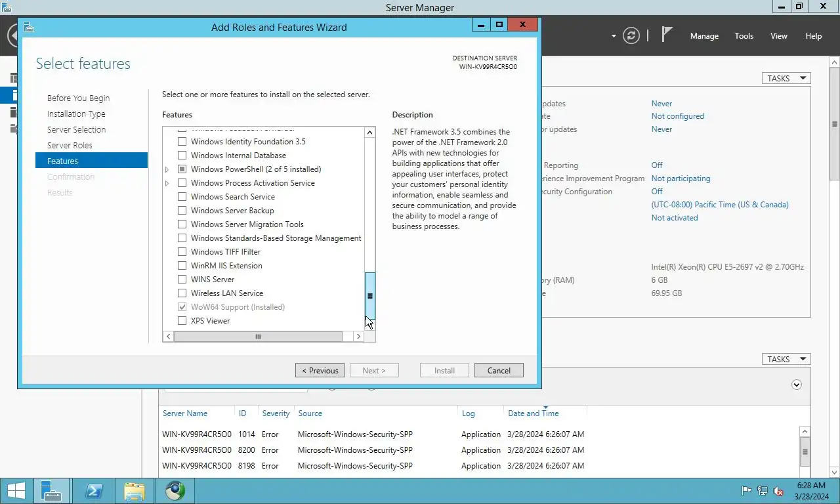Image resolution: width=840 pixels, height=504 pixels.
Task: Open Action Center flag in system tray
Action: click(746, 491)
